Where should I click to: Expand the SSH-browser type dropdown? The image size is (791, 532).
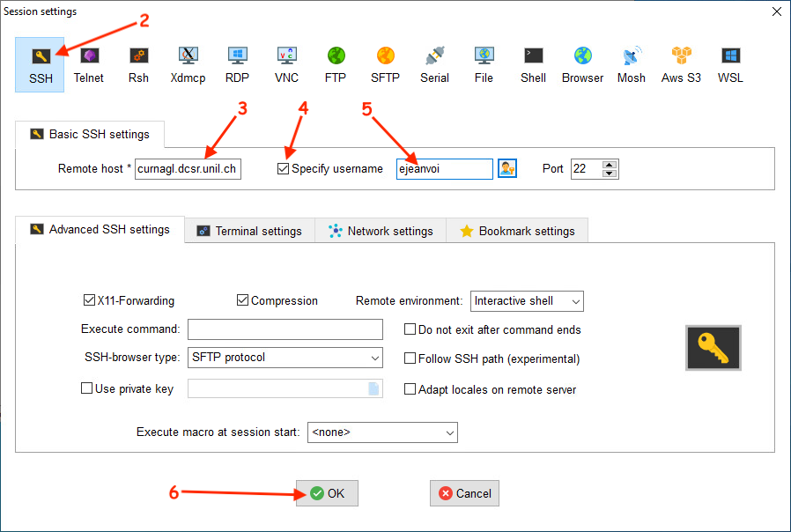(285, 358)
